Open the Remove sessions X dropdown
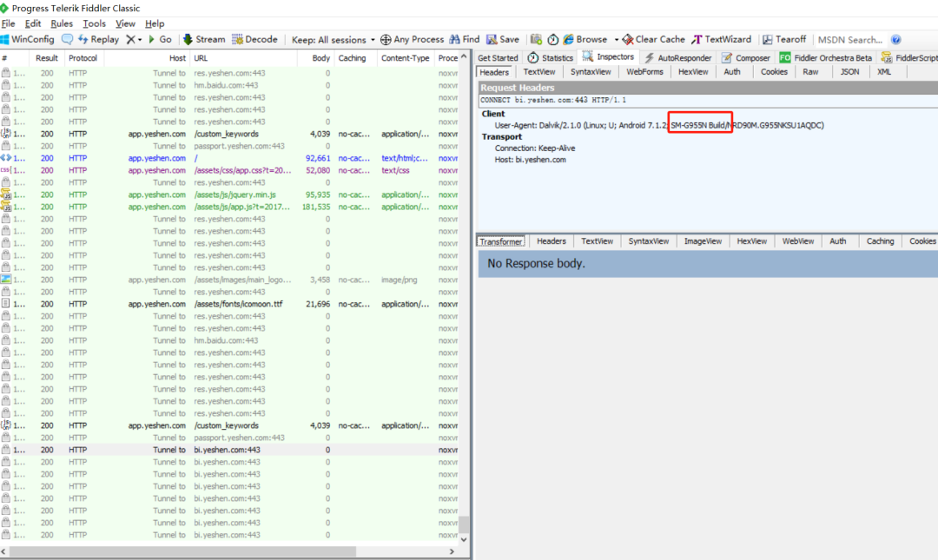This screenshot has width=938, height=560. [134, 39]
